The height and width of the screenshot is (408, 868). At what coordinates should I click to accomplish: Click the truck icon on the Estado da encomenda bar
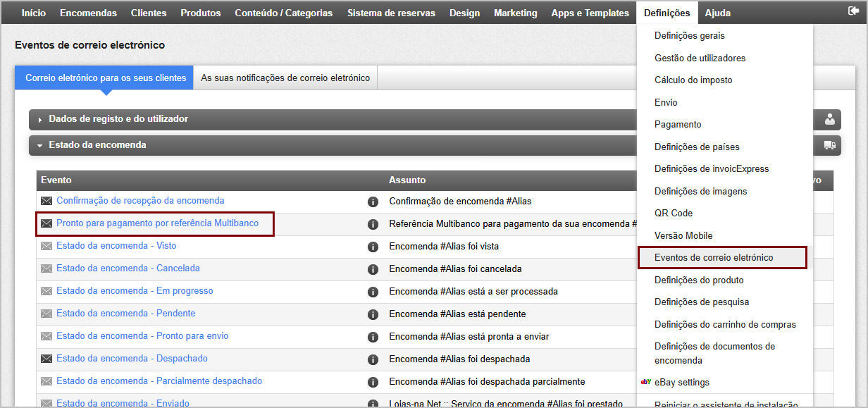(829, 145)
